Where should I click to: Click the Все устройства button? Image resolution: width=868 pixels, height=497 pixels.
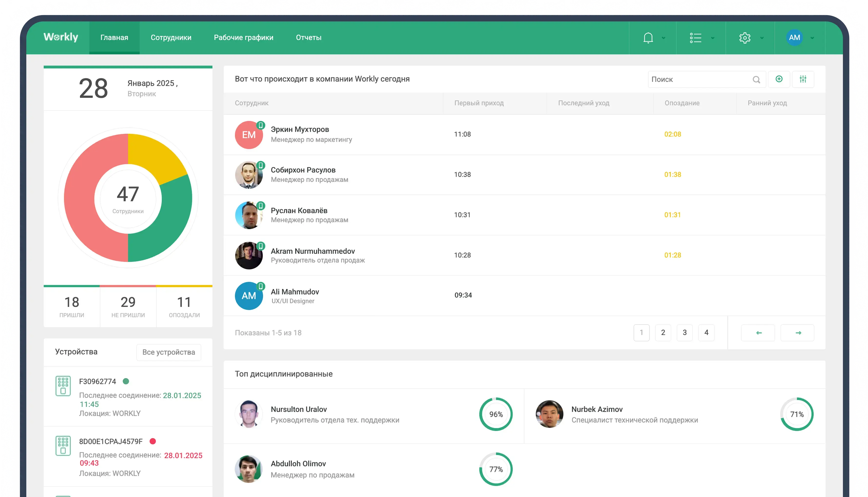click(x=169, y=352)
